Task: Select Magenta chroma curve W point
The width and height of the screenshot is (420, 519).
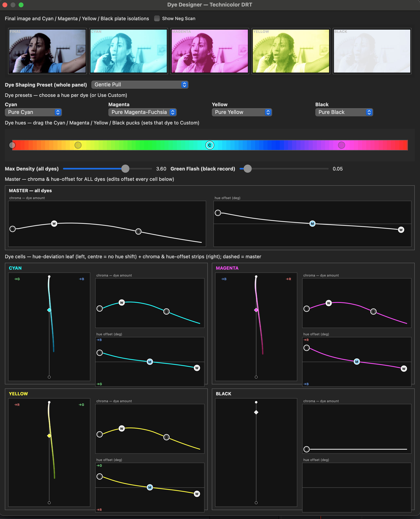Action: coord(328,303)
